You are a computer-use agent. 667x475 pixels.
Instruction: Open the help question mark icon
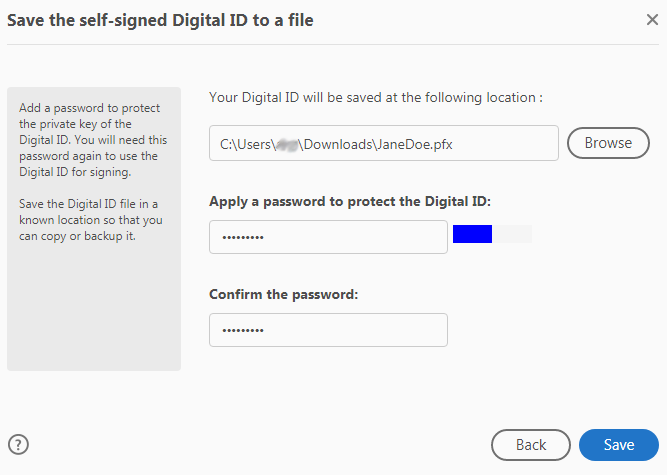17,444
